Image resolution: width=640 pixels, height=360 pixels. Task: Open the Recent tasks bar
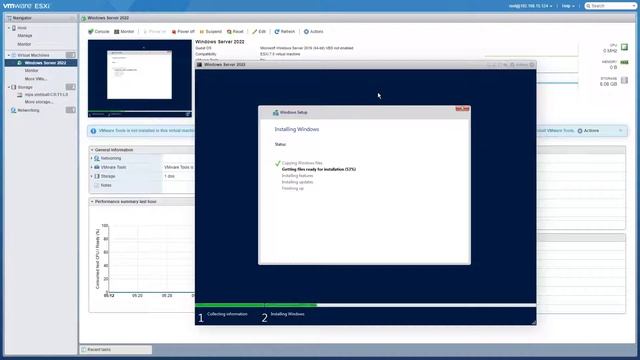pyautogui.click(x=116, y=350)
